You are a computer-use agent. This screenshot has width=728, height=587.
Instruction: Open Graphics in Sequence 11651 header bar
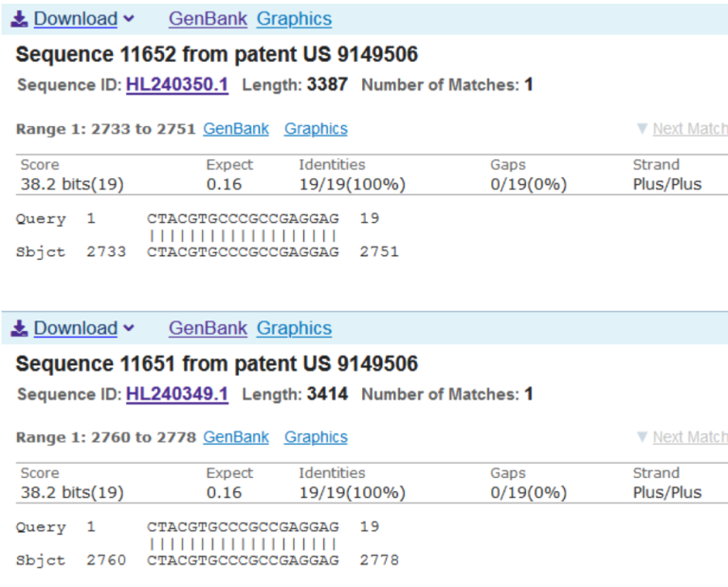tap(294, 328)
